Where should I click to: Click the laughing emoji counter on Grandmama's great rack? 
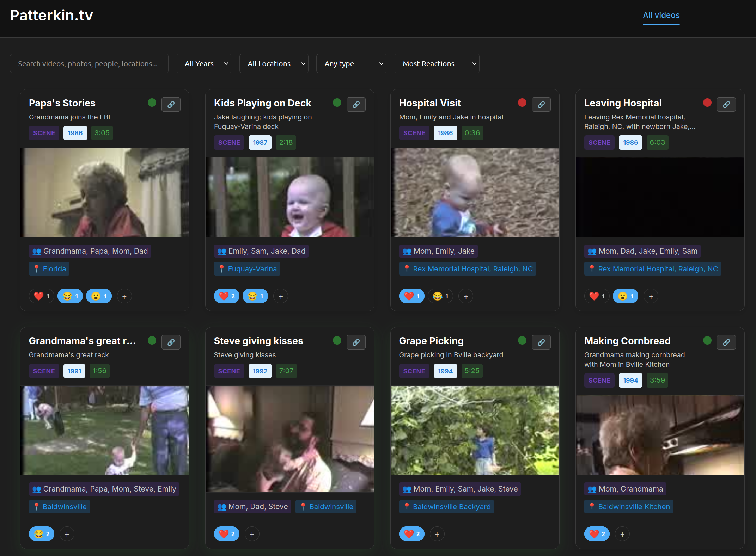tap(41, 534)
